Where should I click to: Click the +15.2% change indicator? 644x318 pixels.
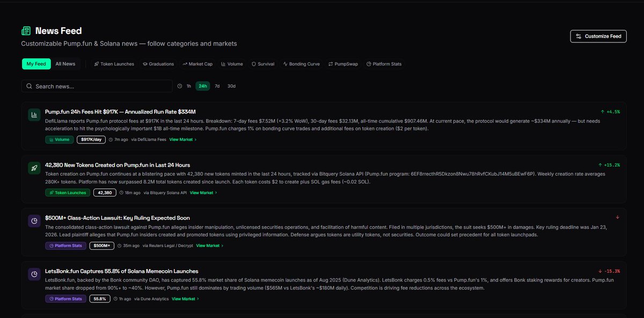[x=609, y=165]
